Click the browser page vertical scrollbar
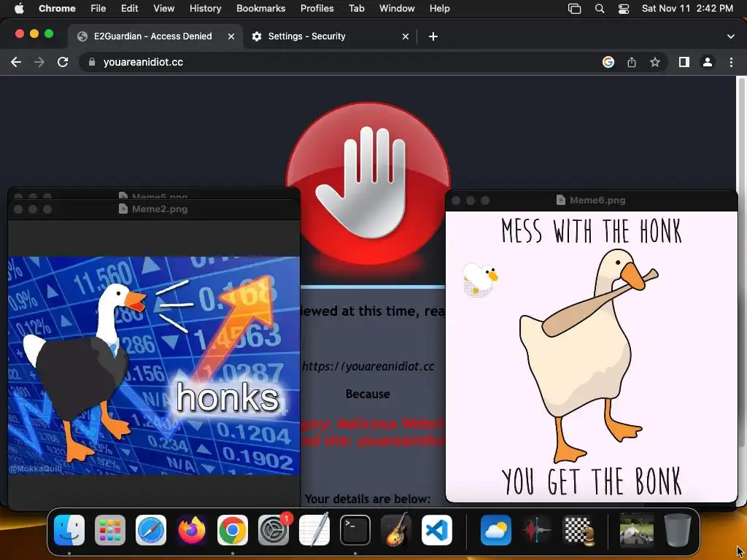This screenshot has height=560, width=747. [x=741, y=262]
